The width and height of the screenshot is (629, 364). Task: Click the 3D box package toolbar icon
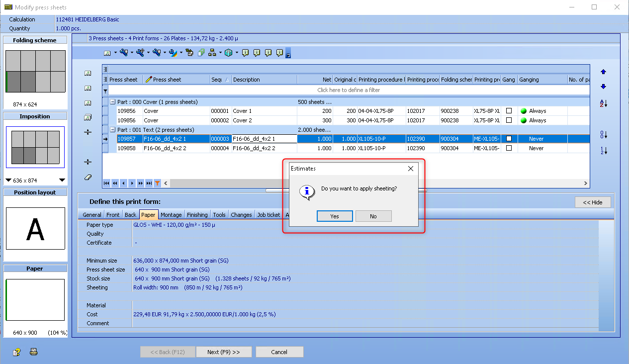click(x=229, y=52)
